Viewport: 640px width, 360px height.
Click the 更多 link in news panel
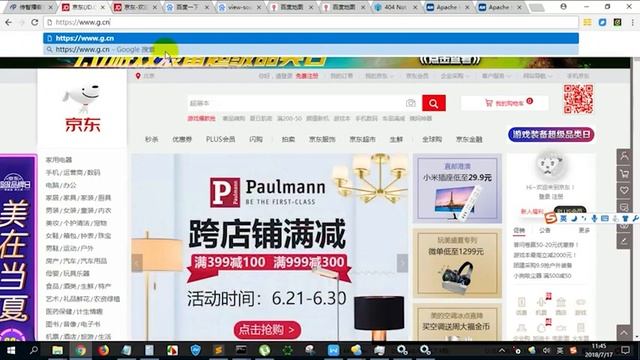pyautogui.click(x=584, y=231)
